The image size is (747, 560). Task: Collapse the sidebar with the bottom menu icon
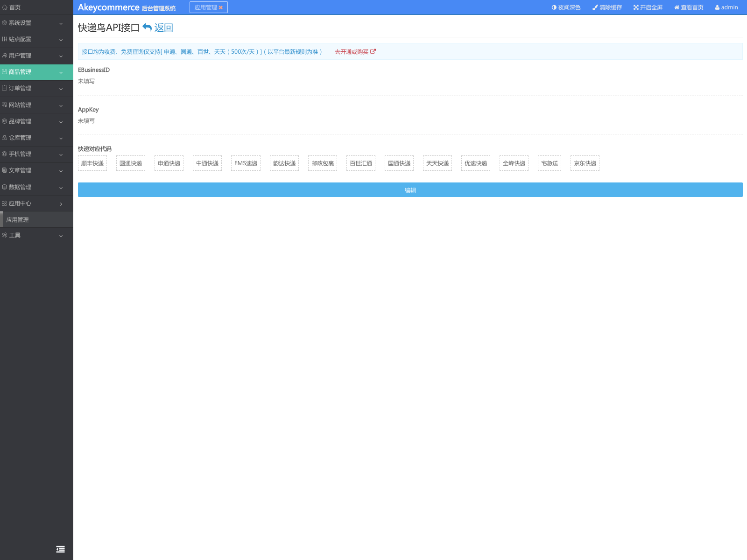tap(61, 549)
